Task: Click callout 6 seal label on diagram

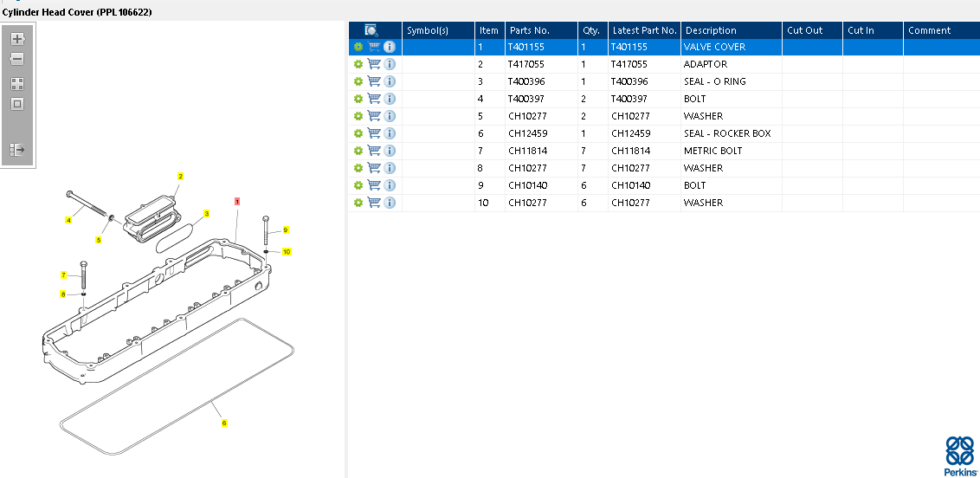Action: [223, 423]
